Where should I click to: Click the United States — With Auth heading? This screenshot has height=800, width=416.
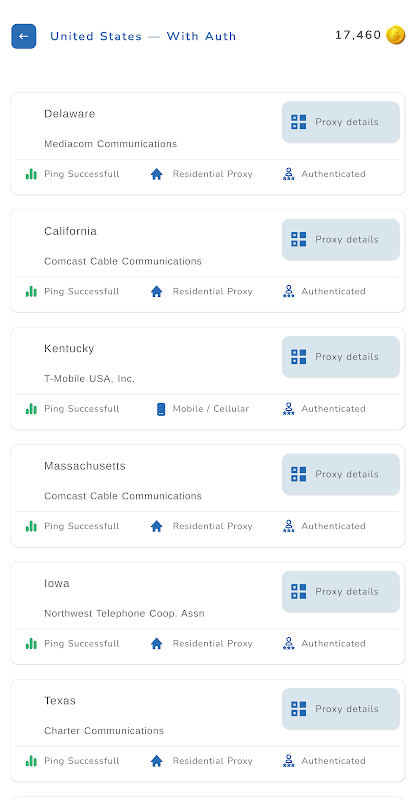pyautogui.click(x=143, y=36)
